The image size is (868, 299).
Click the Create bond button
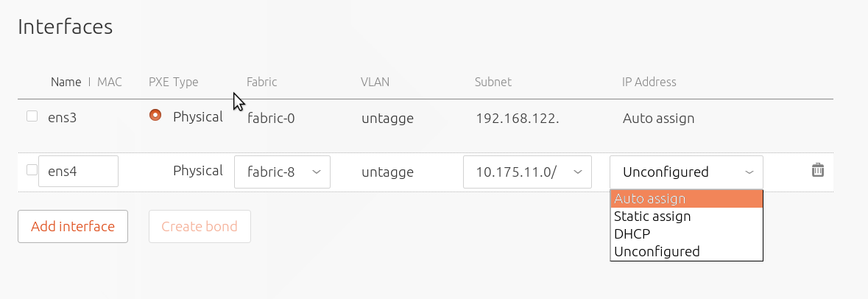tap(200, 227)
